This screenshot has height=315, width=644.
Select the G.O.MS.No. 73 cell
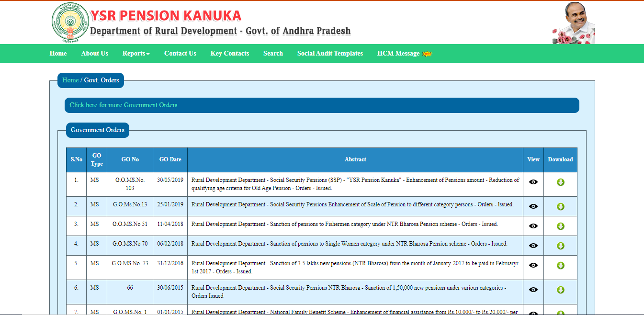[x=130, y=268]
